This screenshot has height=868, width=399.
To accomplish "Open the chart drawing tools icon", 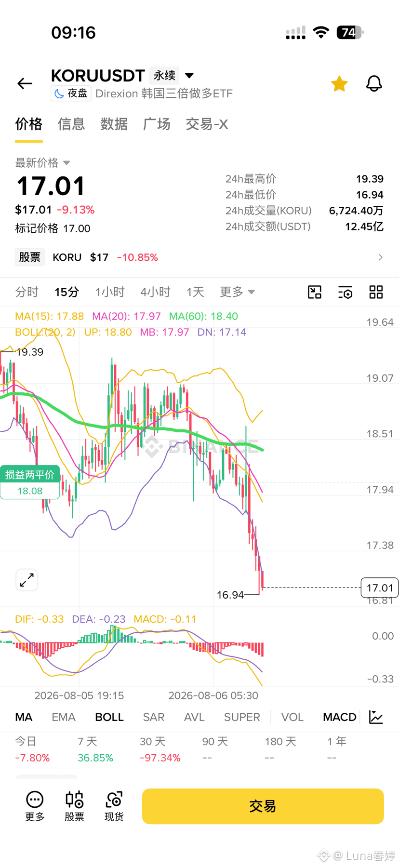I will [315, 292].
